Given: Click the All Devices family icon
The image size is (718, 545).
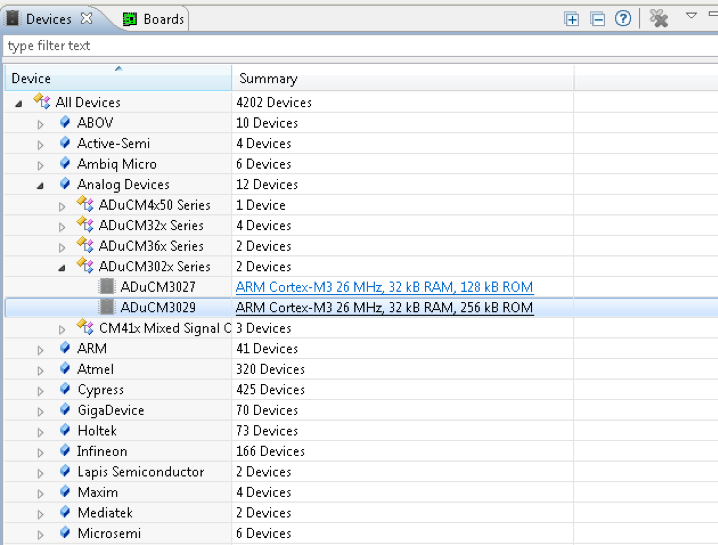Looking at the screenshot, I should click(x=42, y=101).
